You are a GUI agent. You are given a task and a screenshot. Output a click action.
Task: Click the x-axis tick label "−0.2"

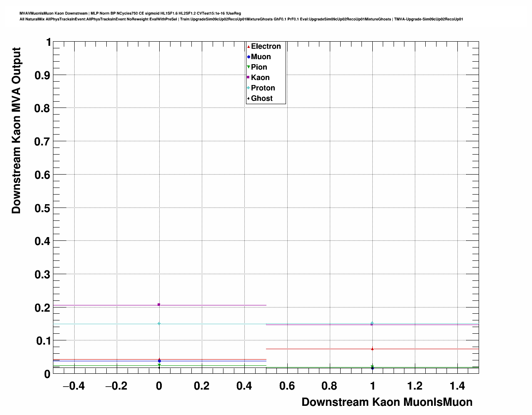pos(116,386)
